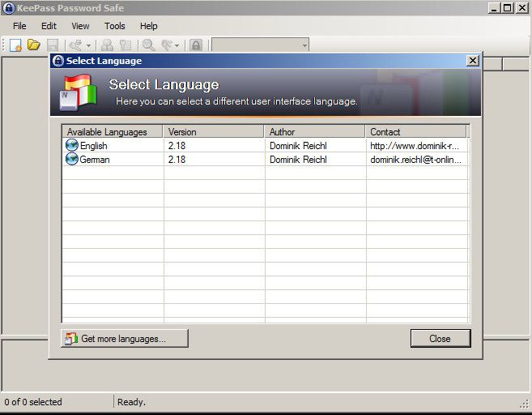Minimize the KeePass Password Safe window
Image resolution: width=532 pixels, height=415 pixels.
click(494, 8)
